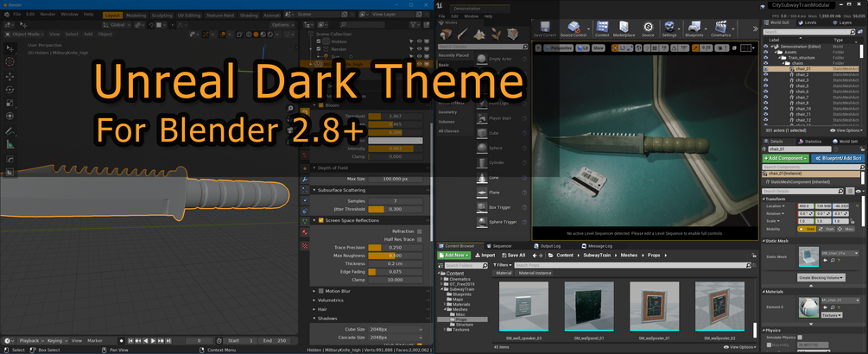
Task: Select Blender's Select Box tool in toolbar
Action: click(10, 48)
